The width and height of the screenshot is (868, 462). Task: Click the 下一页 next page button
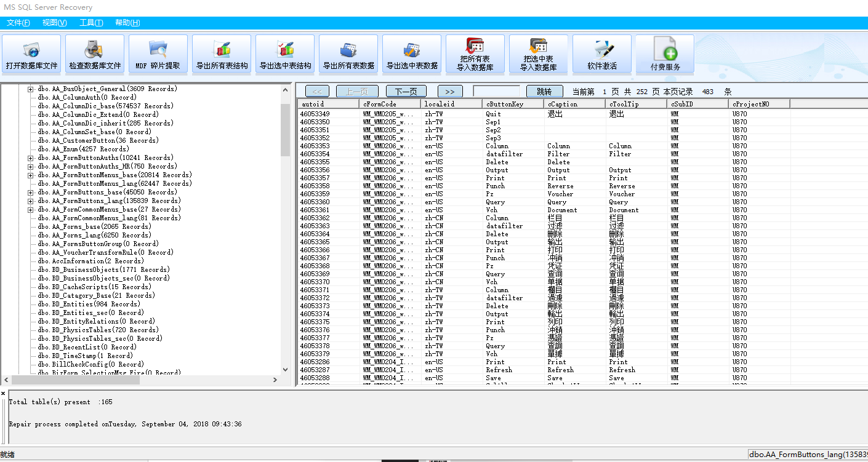pos(406,91)
